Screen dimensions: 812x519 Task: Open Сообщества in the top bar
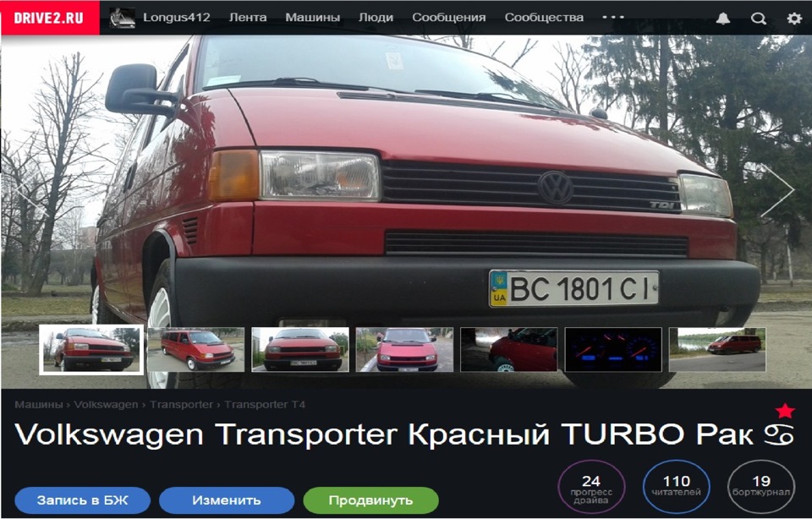click(544, 18)
